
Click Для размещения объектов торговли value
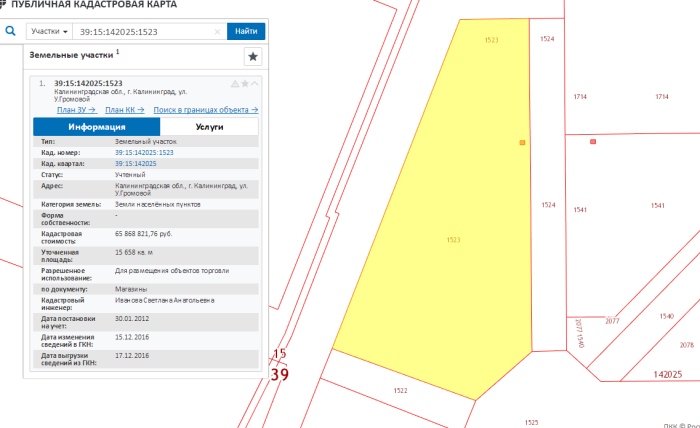click(x=172, y=270)
